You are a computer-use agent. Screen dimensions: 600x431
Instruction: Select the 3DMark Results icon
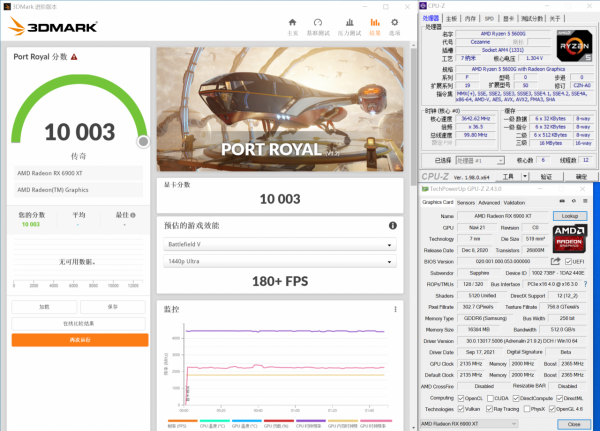(x=376, y=24)
